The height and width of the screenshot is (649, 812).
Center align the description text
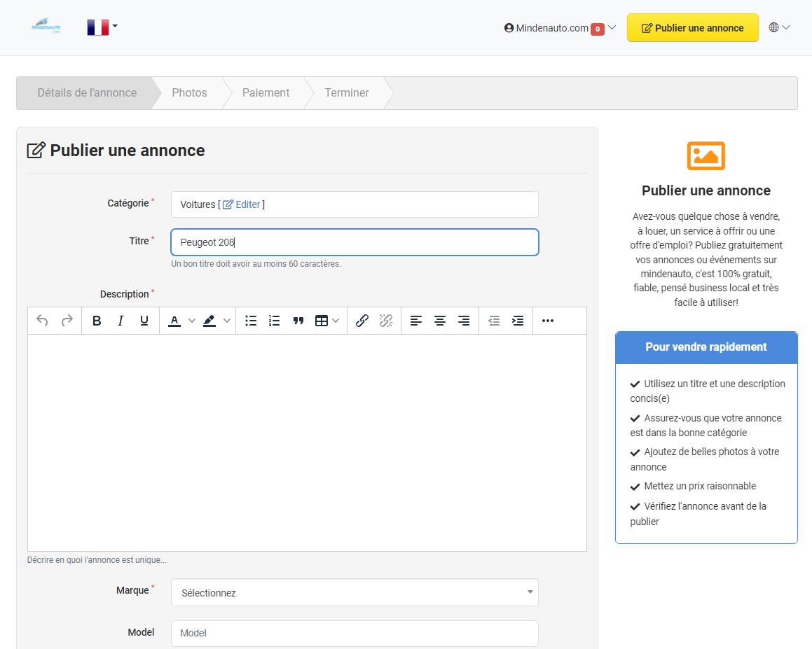[x=440, y=321]
